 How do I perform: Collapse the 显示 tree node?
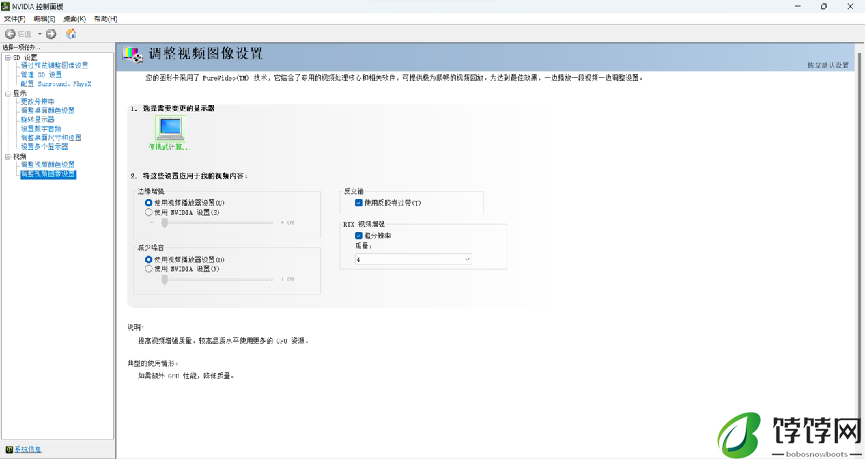coord(8,94)
